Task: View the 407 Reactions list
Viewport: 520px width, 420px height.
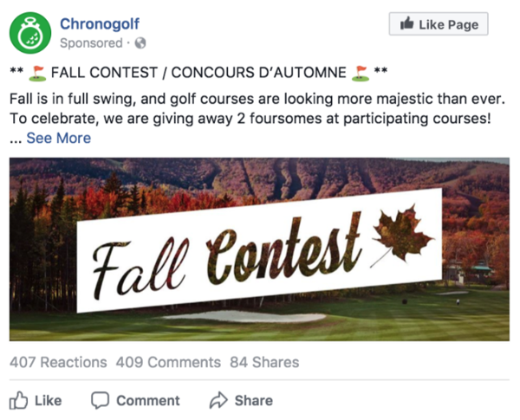Action: tap(58, 362)
